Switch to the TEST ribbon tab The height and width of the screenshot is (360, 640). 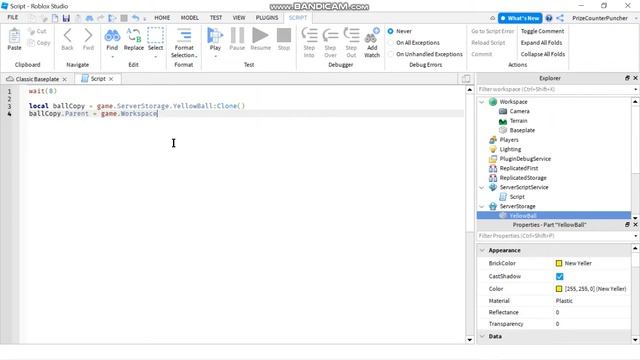[216, 18]
